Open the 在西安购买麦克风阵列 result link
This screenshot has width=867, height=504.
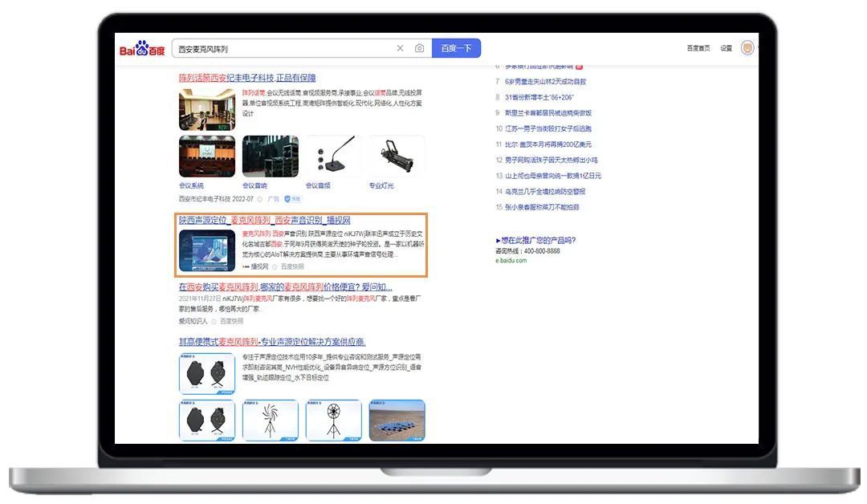tap(285, 287)
